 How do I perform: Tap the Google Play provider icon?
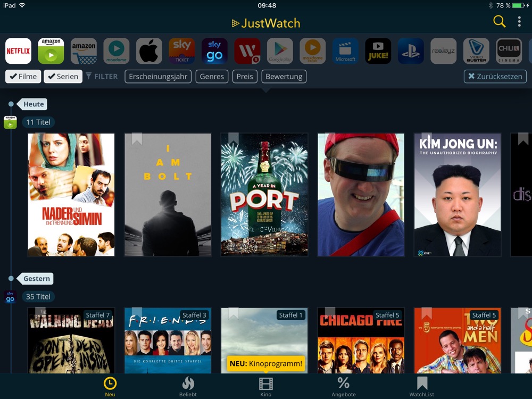[280, 51]
